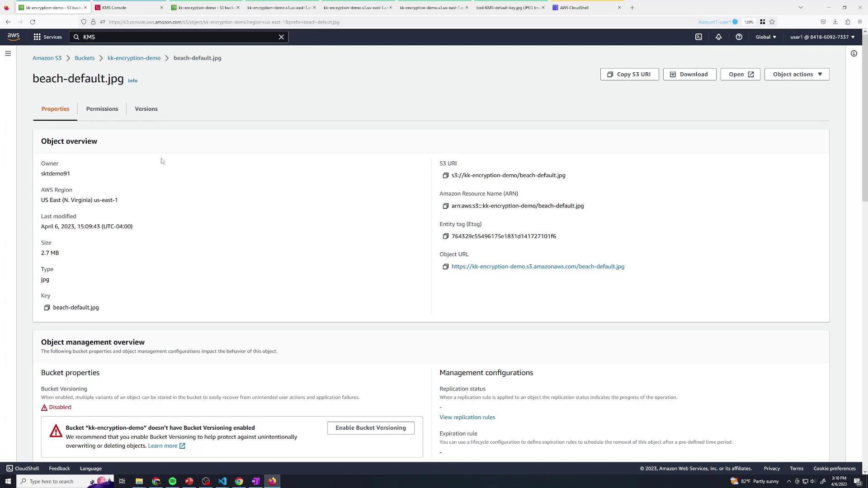Open Spotify from the Windows taskbar
The height and width of the screenshot is (488, 868).
click(x=172, y=481)
